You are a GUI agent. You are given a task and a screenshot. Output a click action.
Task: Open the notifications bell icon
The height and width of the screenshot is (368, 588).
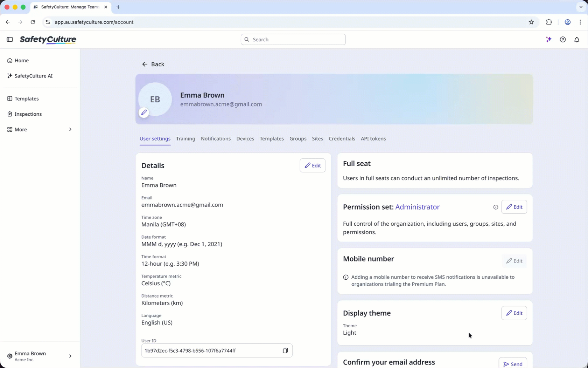pyautogui.click(x=577, y=40)
